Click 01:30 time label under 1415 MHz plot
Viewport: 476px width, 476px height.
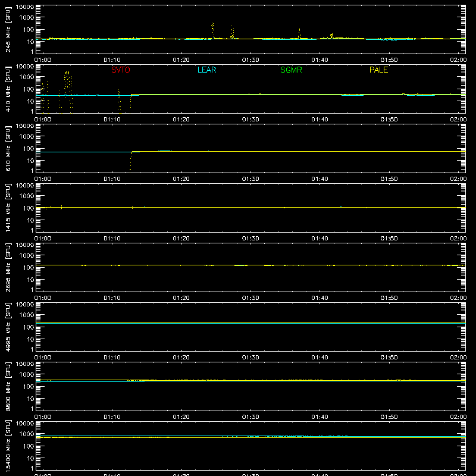[250, 239]
